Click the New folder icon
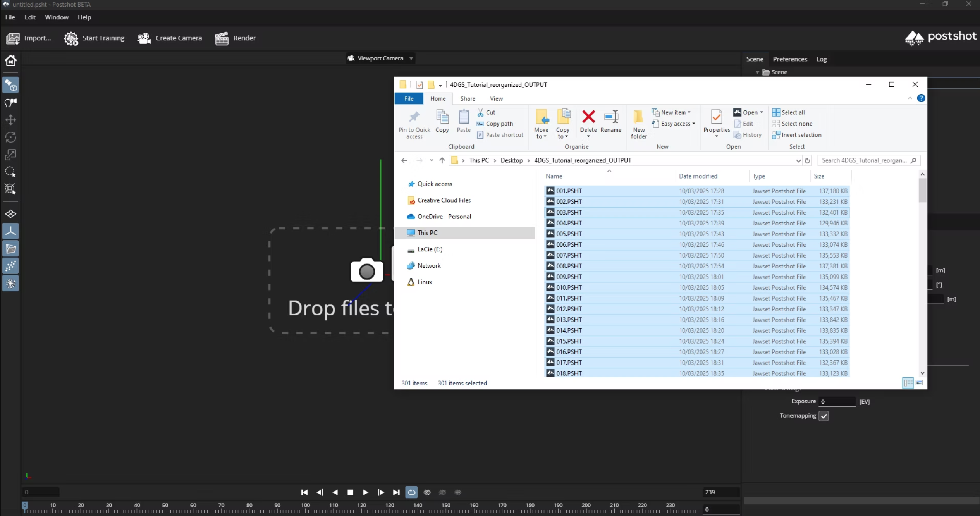Image resolution: width=980 pixels, height=516 pixels. click(x=638, y=117)
